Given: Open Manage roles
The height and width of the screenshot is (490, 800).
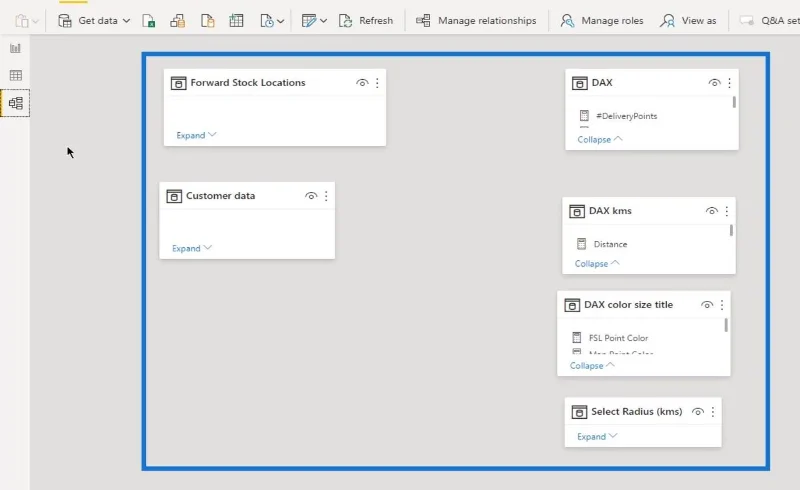Looking at the screenshot, I should tap(602, 20).
